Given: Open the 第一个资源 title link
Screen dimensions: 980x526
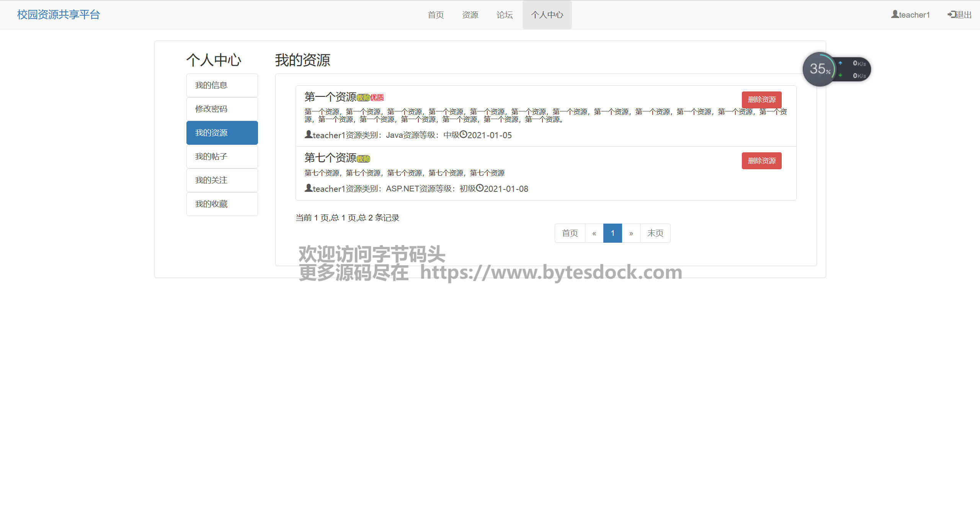Looking at the screenshot, I should tap(330, 97).
